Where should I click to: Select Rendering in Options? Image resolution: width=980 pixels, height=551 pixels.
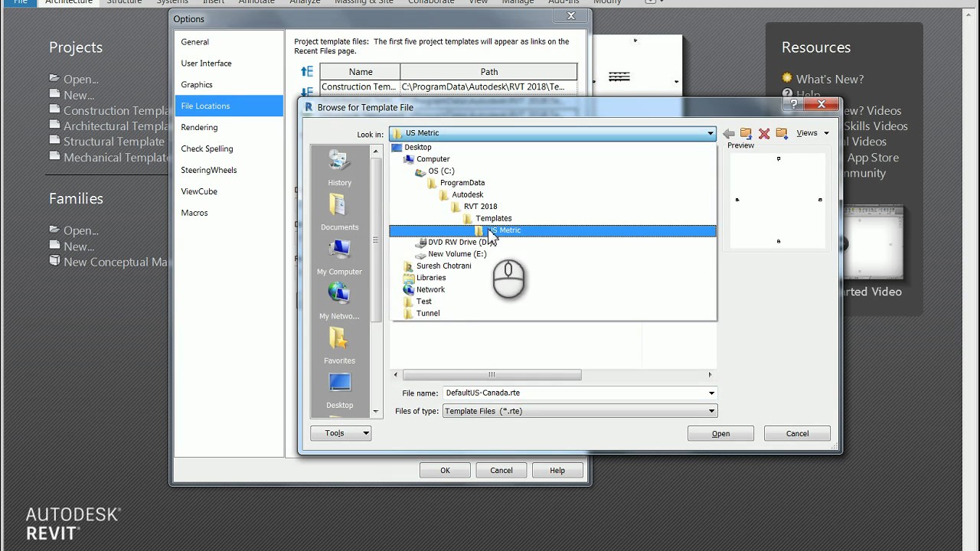point(229,128)
